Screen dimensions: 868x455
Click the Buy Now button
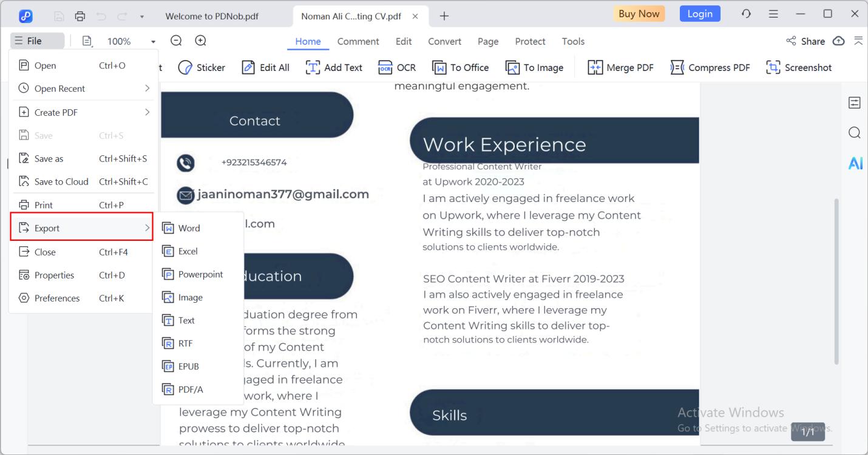[x=639, y=13]
